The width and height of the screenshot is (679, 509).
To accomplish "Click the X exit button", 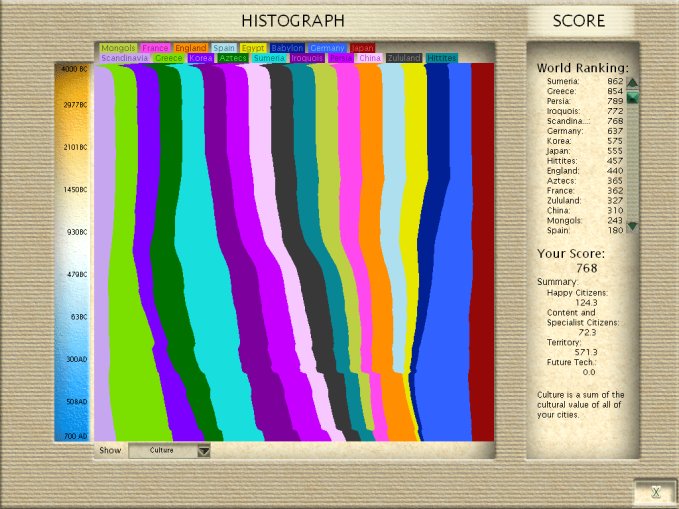I will point(653,492).
